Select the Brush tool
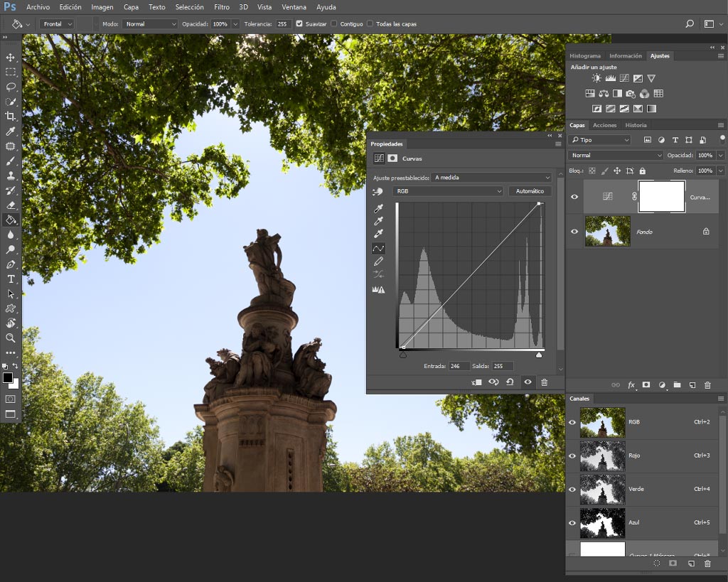 (10, 161)
